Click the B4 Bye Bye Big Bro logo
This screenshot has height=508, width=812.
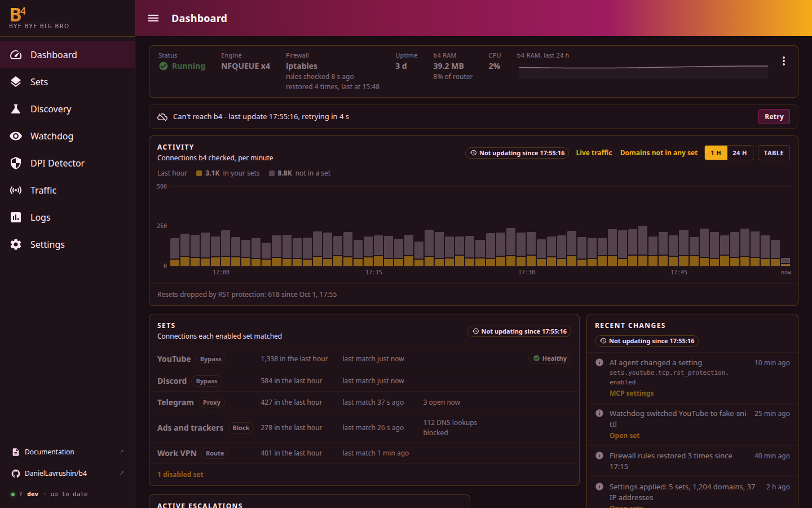(x=39, y=18)
